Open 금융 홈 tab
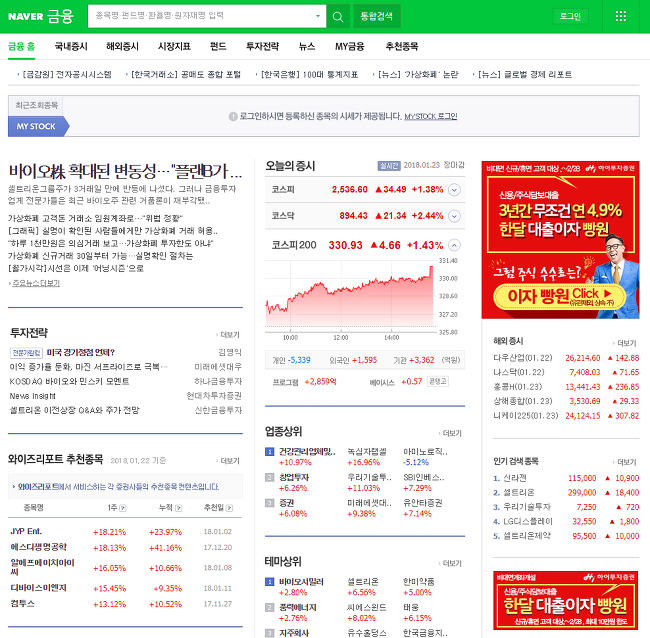The image size is (650, 638). [x=22, y=46]
